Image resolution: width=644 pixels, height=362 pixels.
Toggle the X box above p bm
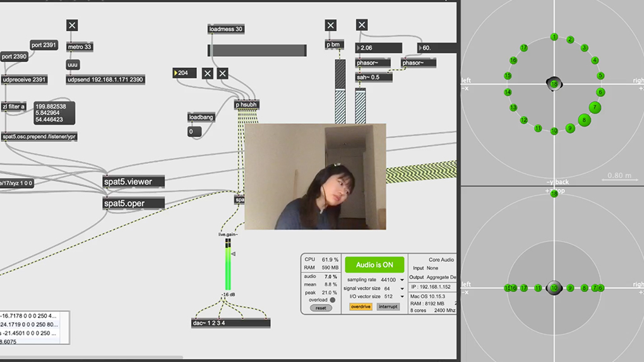click(x=331, y=25)
